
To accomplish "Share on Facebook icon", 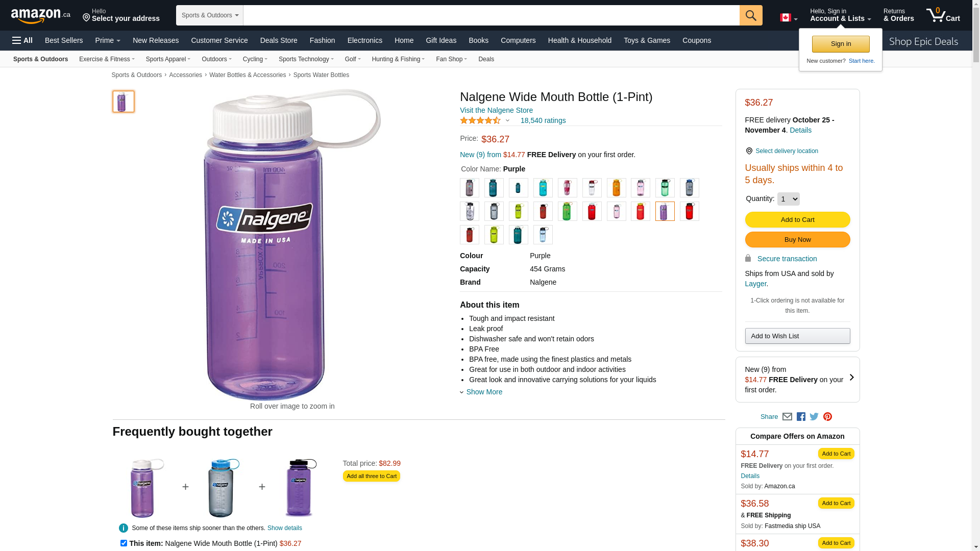I will 801,417.
